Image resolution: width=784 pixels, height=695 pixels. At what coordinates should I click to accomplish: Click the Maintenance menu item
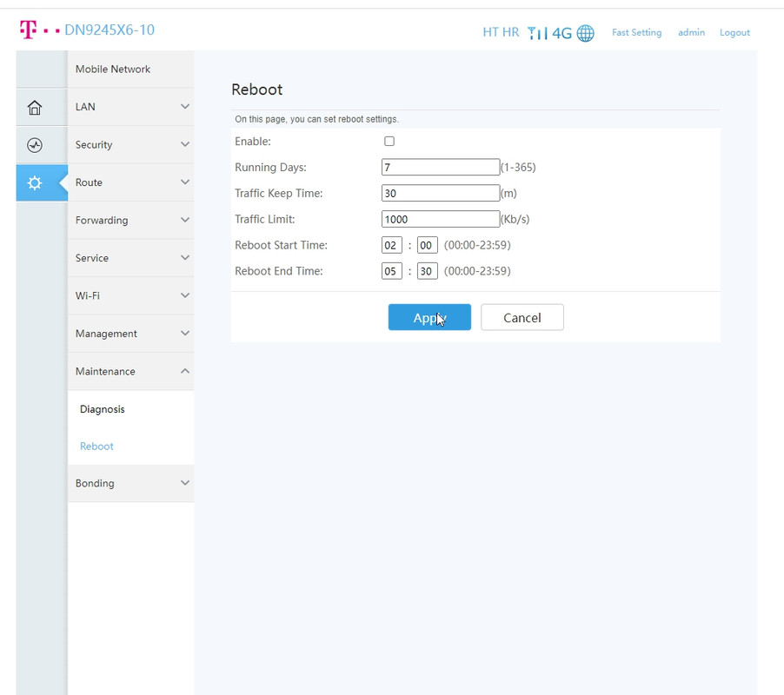(x=130, y=371)
